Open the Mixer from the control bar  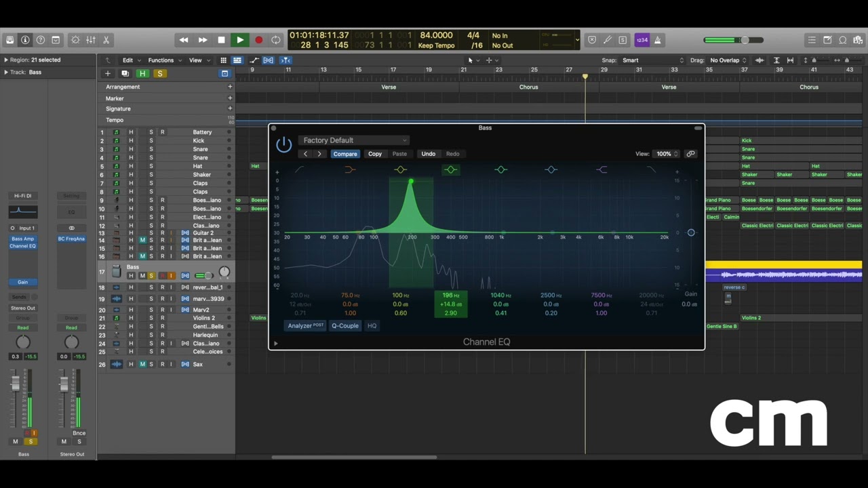point(90,40)
